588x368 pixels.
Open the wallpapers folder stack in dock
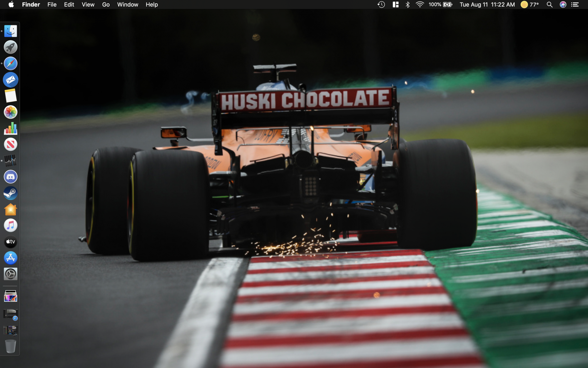[11, 296]
